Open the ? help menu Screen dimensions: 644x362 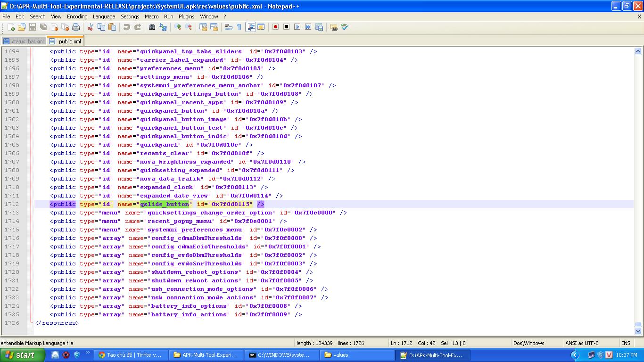pos(225,16)
